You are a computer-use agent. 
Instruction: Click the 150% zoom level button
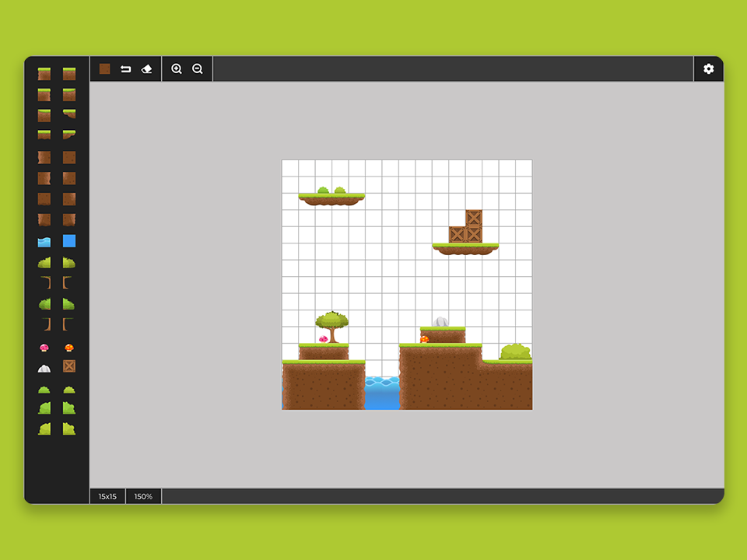(142, 496)
